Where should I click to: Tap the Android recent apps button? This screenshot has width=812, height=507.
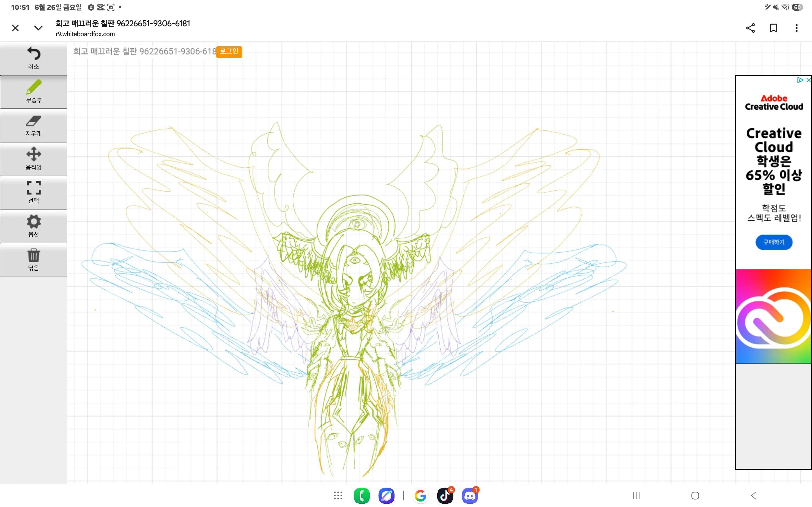point(637,495)
